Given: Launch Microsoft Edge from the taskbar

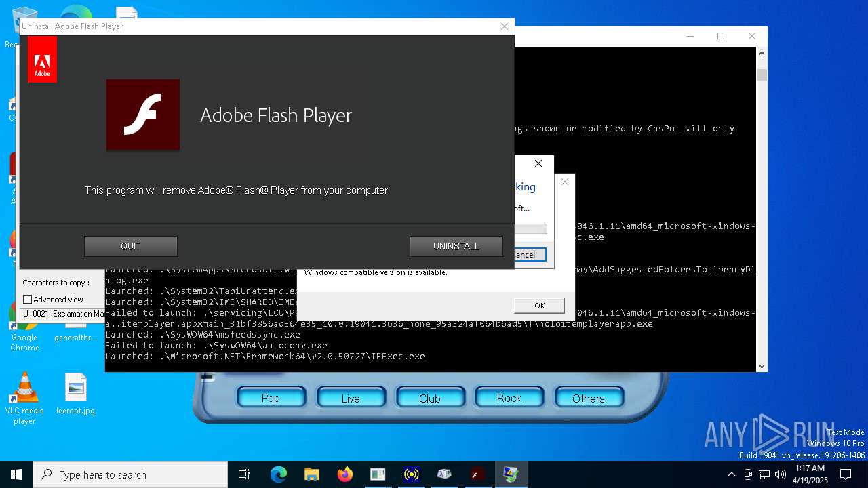Looking at the screenshot, I should coord(278,474).
